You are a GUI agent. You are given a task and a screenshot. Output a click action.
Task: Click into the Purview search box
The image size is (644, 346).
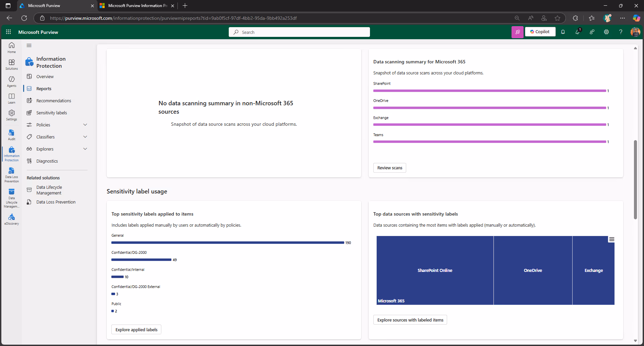point(299,32)
